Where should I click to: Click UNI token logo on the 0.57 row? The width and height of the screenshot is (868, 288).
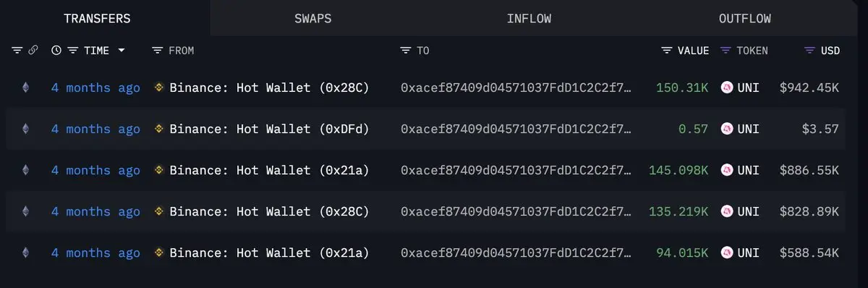pos(727,130)
